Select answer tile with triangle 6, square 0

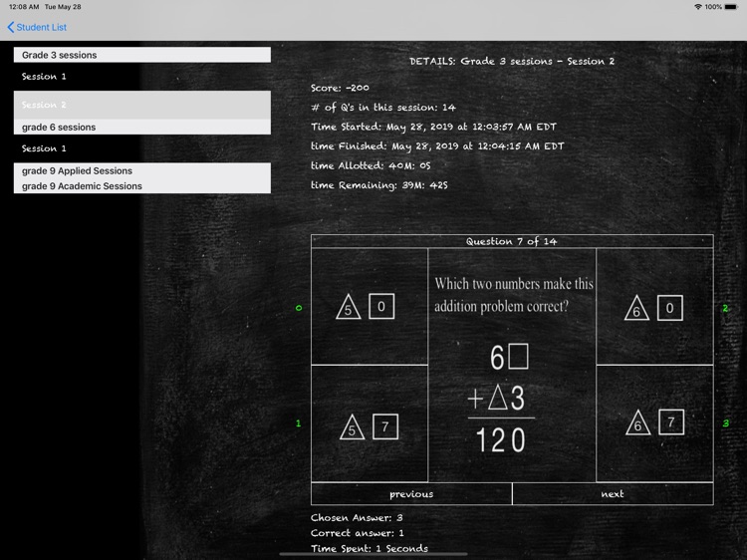[x=654, y=307]
